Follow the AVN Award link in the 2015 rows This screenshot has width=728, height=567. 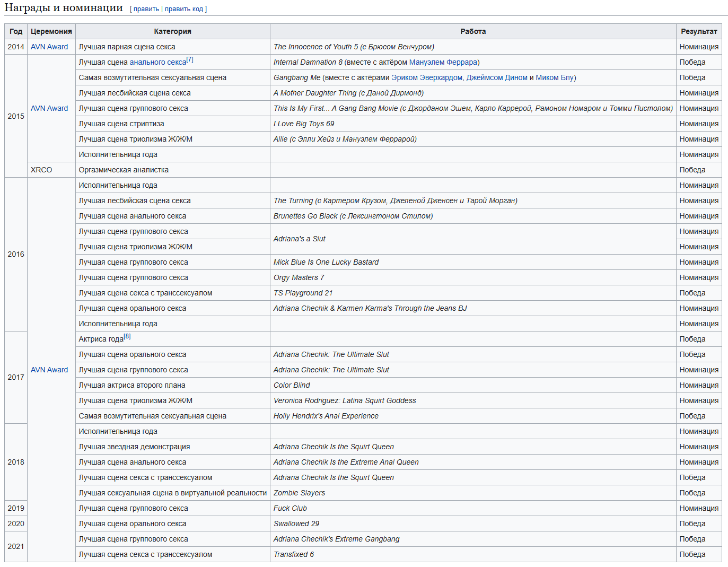pyautogui.click(x=49, y=108)
